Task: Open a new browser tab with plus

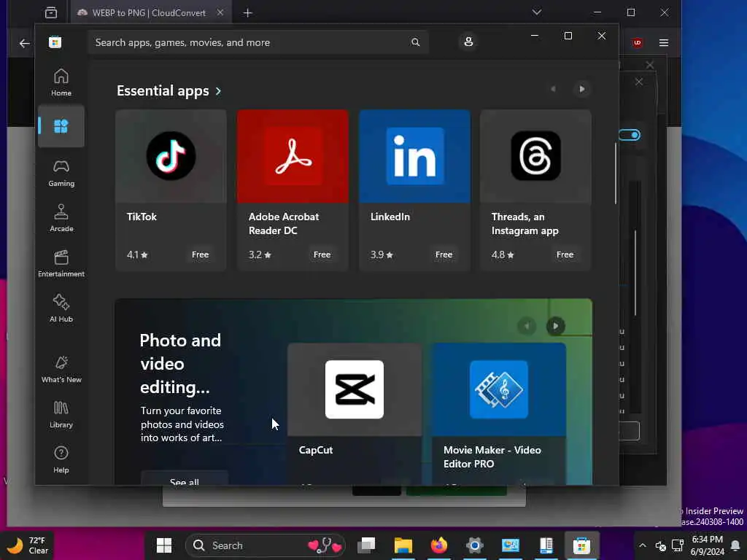Action: (247, 13)
